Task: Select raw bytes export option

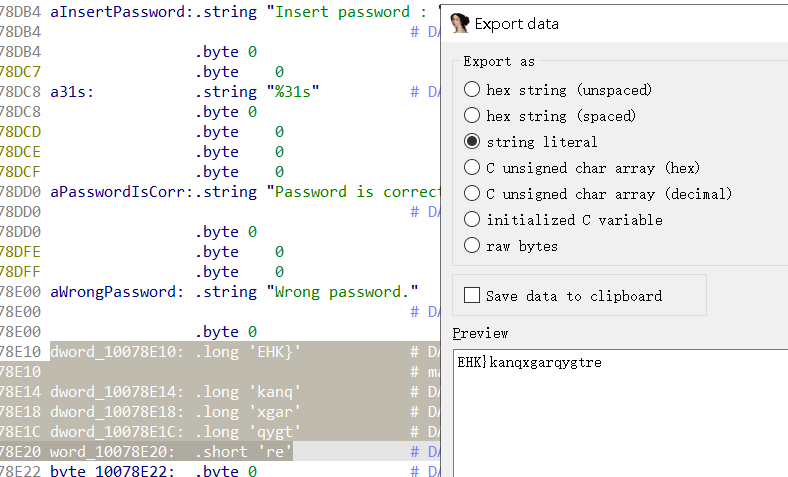Action: coord(511,246)
